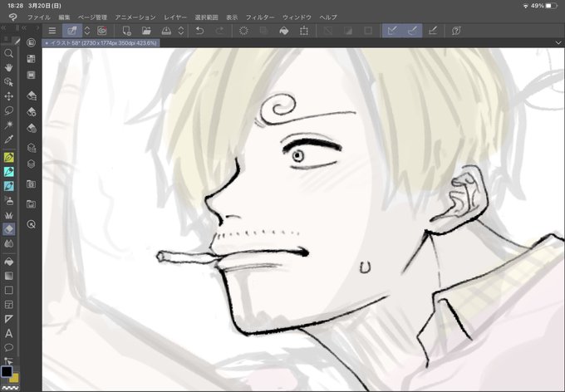
Task: Click the Save icon in command bar
Action: pyautogui.click(x=166, y=31)
